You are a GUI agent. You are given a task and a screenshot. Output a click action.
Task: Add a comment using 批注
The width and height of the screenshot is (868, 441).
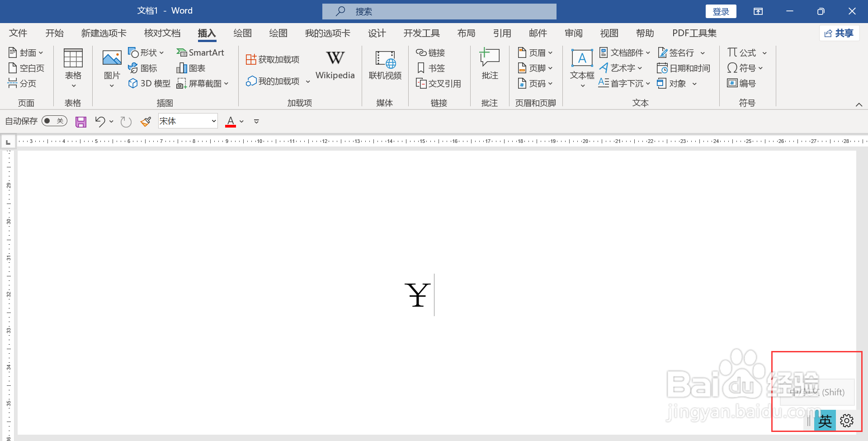click(x=490, y=64)
